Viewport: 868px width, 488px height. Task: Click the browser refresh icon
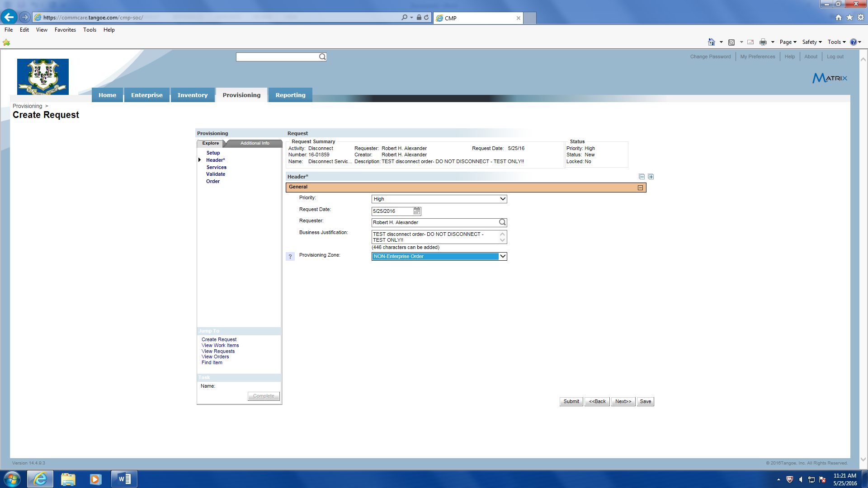426,18
